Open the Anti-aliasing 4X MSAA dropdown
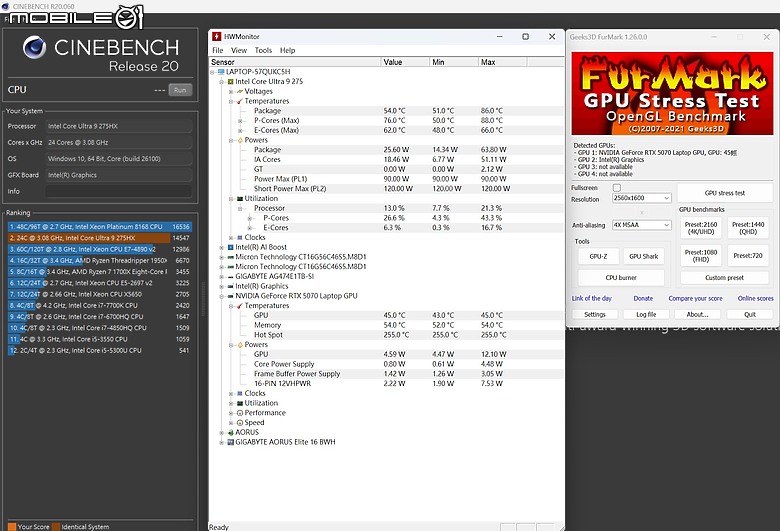The image size is (780, 531). pyautogui.click(x=641, y=225)
